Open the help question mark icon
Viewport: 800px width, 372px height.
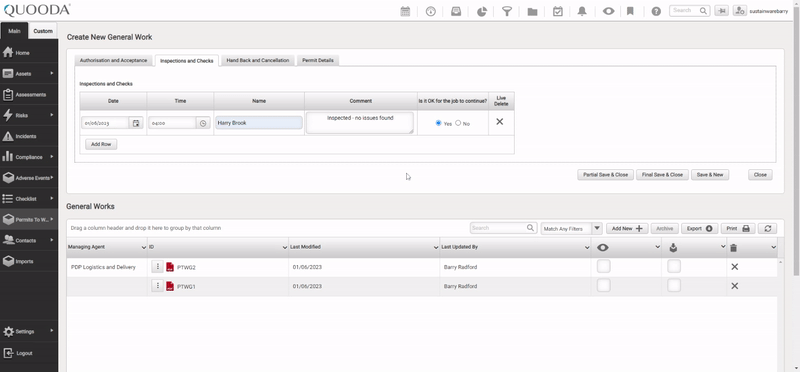point(656,11)
